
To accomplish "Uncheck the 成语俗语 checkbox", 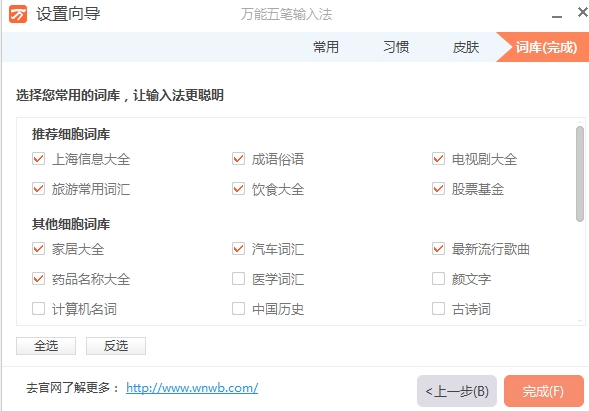I will pos(239,159).
